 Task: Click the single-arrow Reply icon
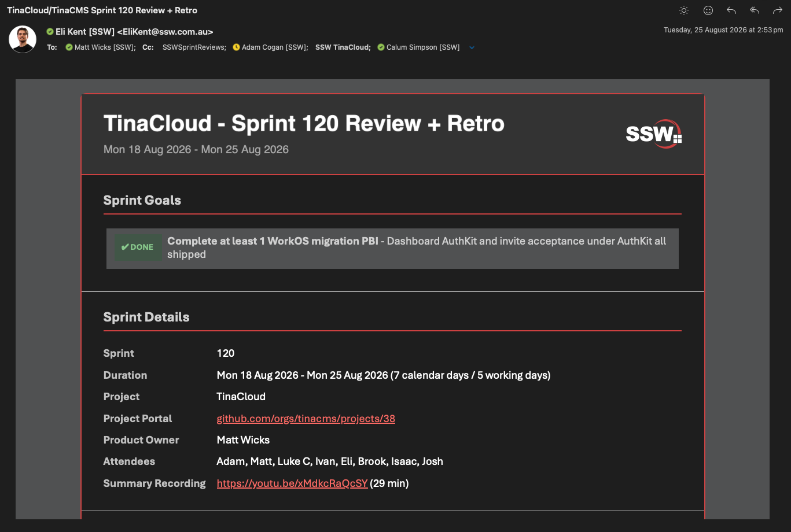pyautogui.click(x=731, y=10)
